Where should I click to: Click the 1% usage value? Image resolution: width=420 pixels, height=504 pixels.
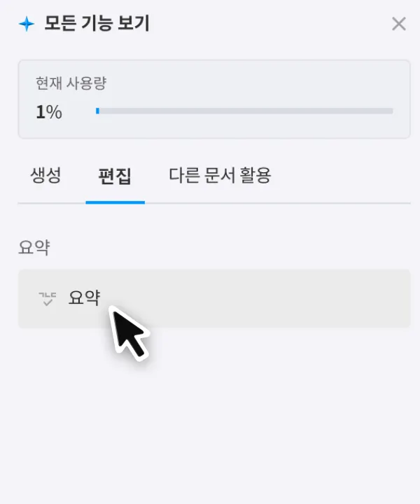(x=48, y=112)
